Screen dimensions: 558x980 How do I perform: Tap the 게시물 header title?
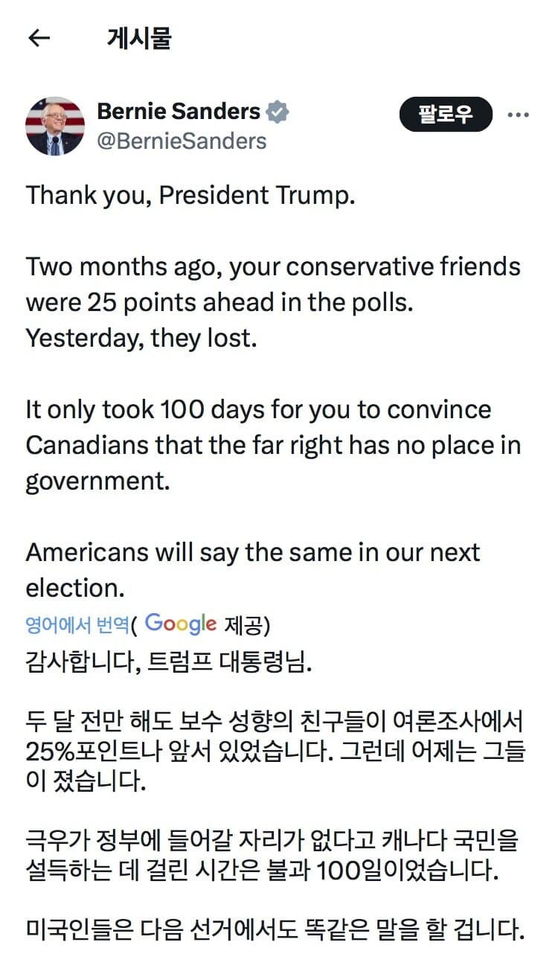coord(139,39)
